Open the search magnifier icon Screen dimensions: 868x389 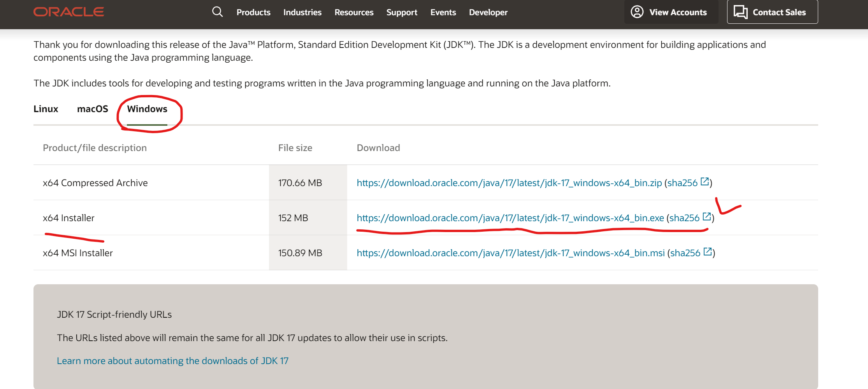(218, 12)
